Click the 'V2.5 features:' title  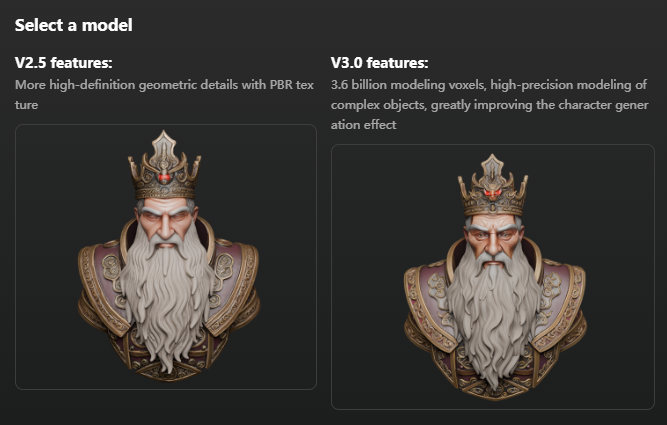(x=64, y=63)
